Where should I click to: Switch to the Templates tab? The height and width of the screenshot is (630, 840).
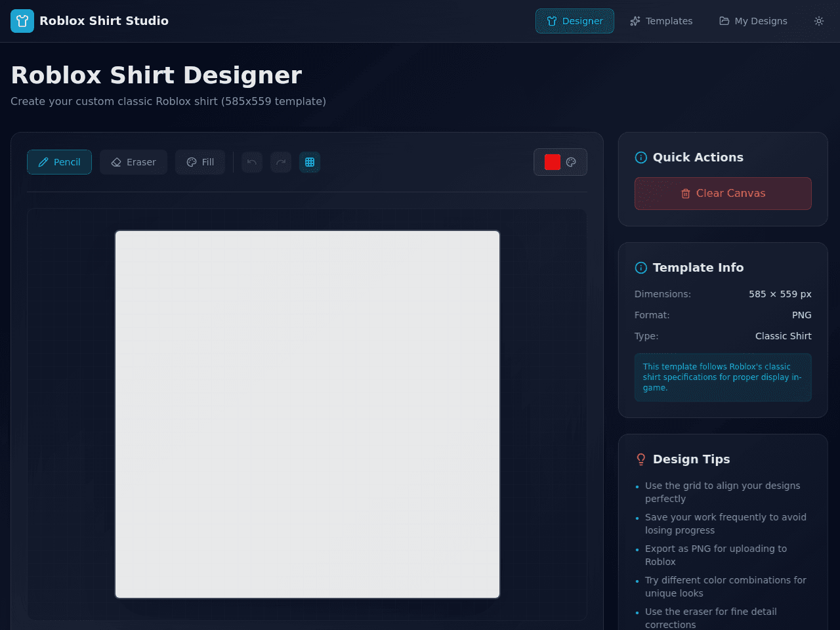click(x=661, y=21)
